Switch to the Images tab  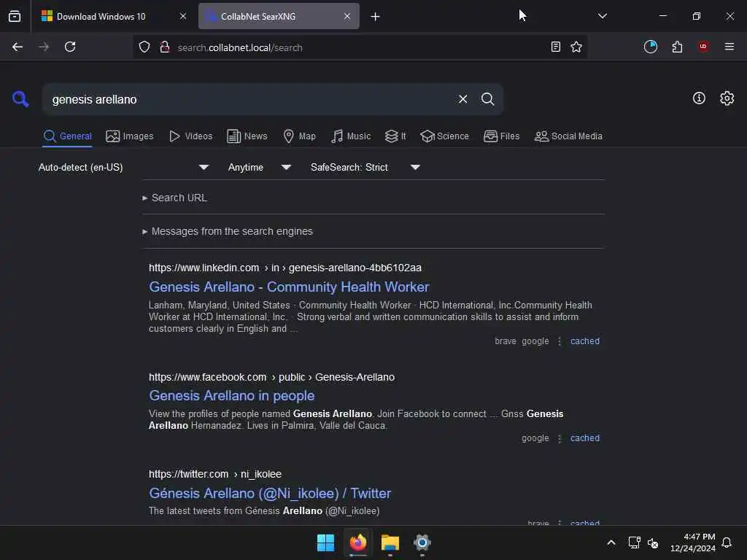tap(130, 136)
